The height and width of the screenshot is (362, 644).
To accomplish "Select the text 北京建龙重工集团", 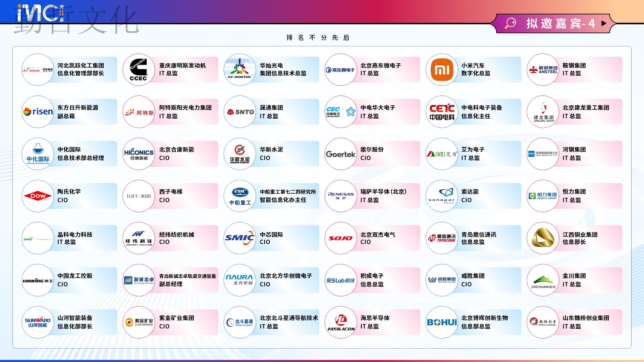I will click(586, 108).
